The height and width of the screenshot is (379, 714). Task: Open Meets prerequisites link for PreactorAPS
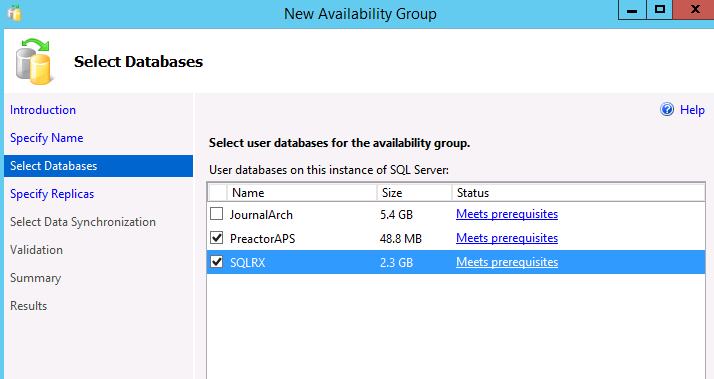[507, 238]
